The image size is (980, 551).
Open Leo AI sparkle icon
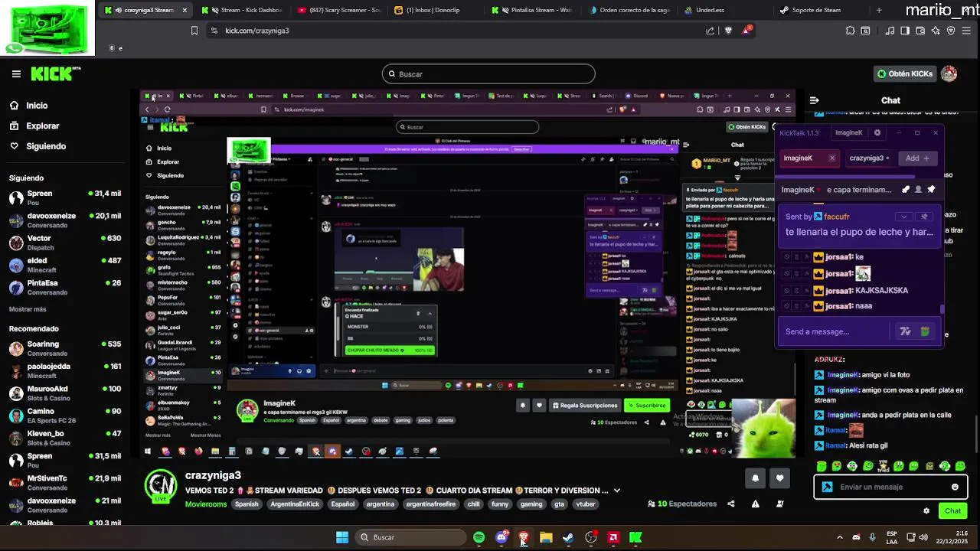tap(936, 31)
